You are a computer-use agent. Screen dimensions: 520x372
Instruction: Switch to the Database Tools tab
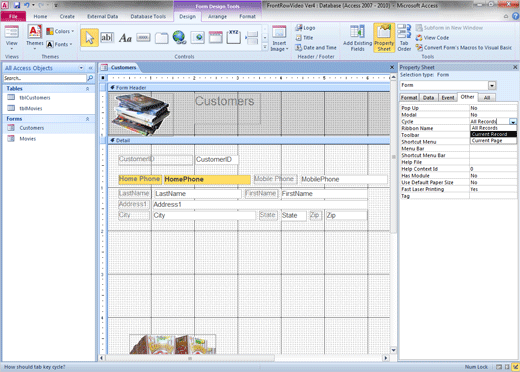click(x=148, y=16)
